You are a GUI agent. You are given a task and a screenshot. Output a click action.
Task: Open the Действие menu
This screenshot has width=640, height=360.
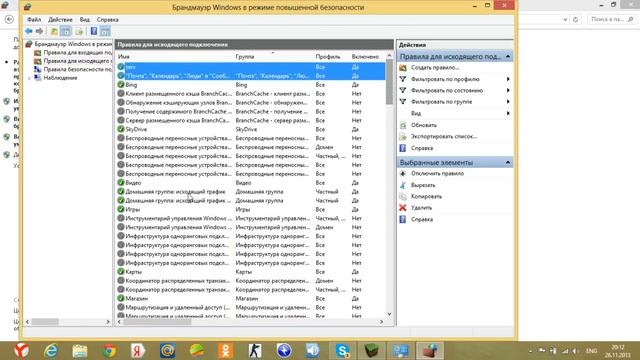point(60,20)
